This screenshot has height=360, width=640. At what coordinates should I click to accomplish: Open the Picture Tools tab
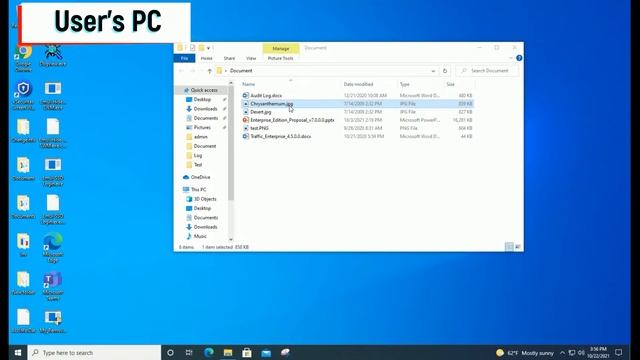coord(280,58)
